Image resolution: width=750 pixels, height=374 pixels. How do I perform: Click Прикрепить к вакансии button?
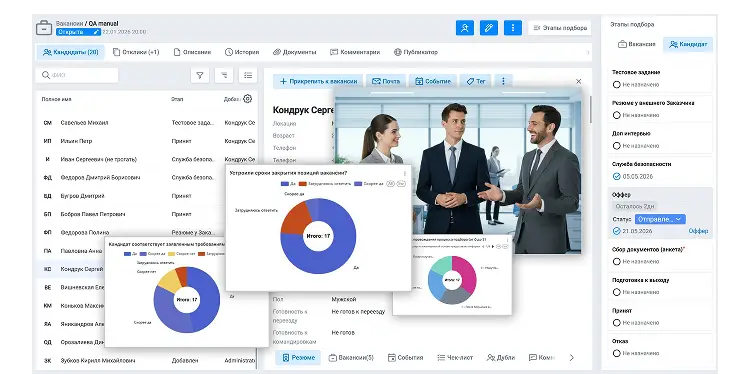tap(319, 81)
